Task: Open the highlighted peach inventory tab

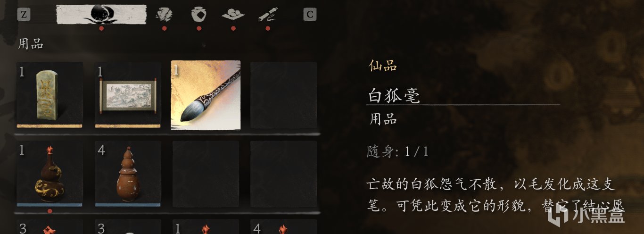Action: [x=101, y=15]
